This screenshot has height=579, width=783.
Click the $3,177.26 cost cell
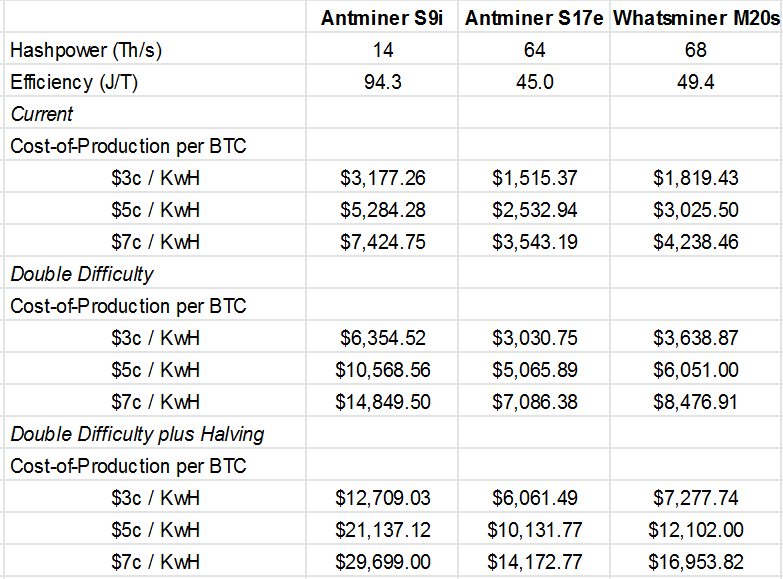point(383,178)
